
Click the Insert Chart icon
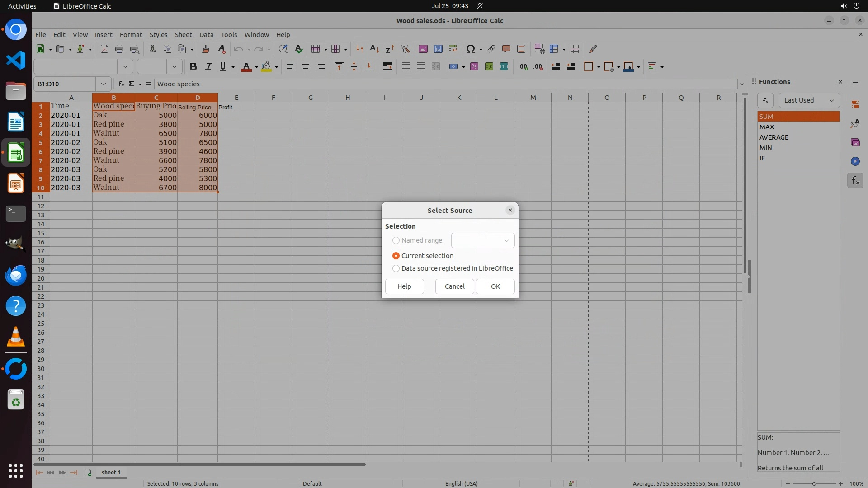pos(438,49)
